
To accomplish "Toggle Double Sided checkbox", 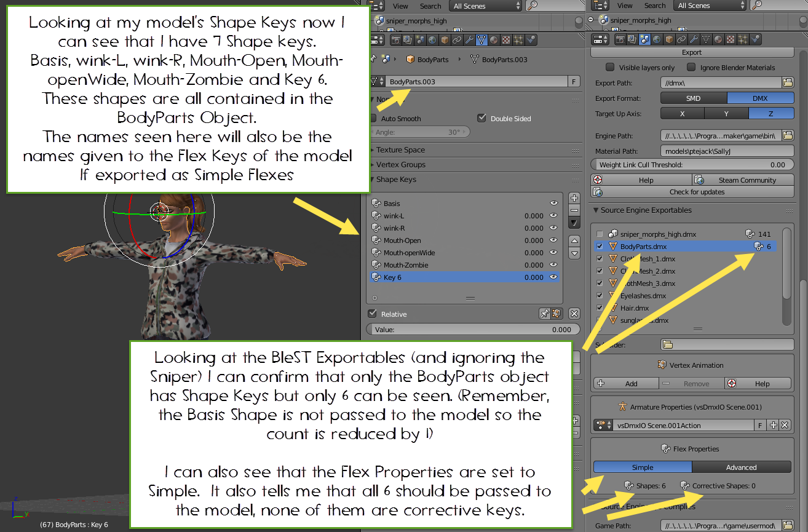I will coord(481,118).
